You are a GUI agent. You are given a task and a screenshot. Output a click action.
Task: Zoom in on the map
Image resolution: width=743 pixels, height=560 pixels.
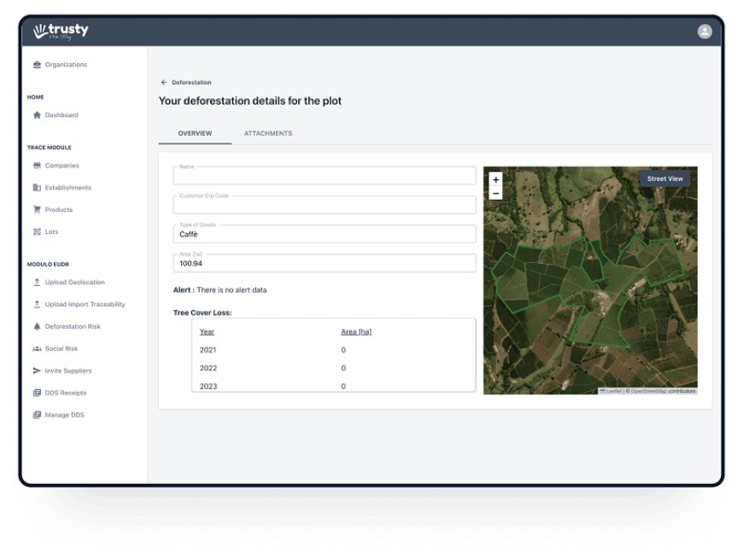coord(496,180)
